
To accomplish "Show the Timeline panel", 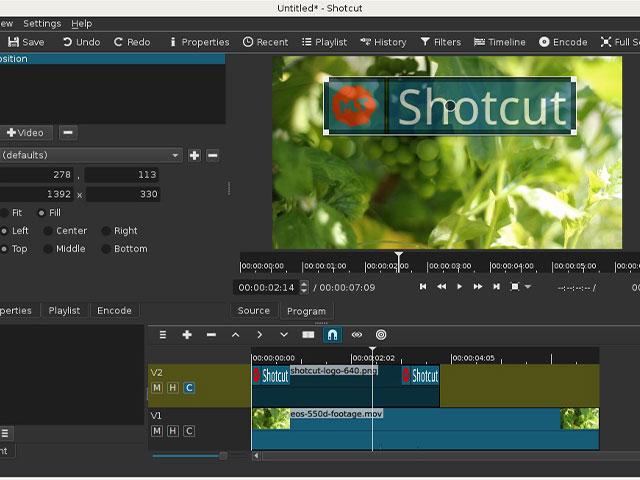I will 500,42.
